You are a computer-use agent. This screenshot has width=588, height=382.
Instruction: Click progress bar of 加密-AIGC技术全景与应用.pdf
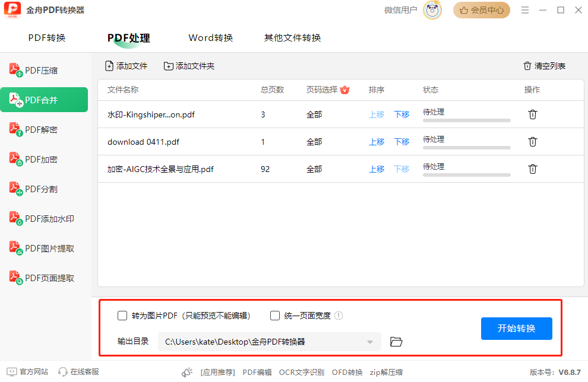tap(466, 175)
